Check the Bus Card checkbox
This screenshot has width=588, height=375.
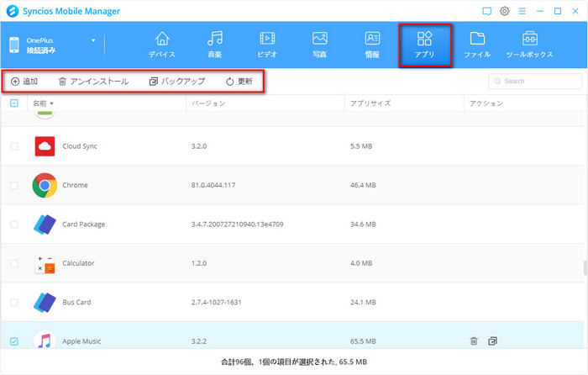(x=14, y=302)
